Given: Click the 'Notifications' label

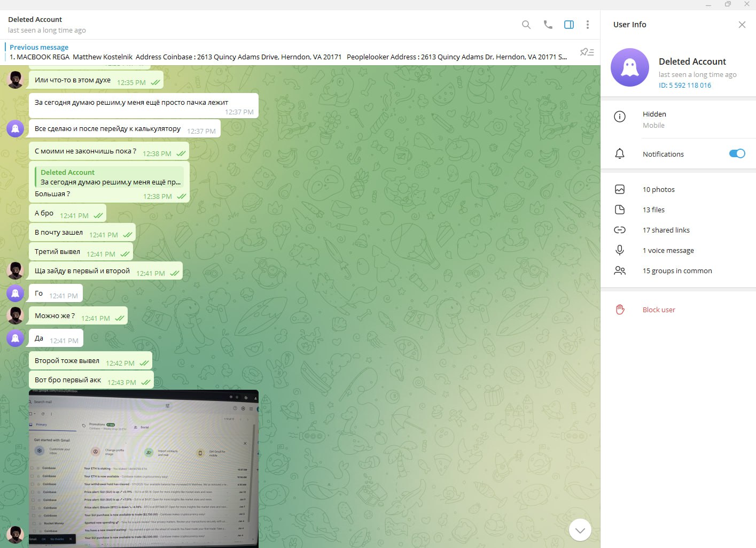Looking at the screenshot, I should [663, 154].
